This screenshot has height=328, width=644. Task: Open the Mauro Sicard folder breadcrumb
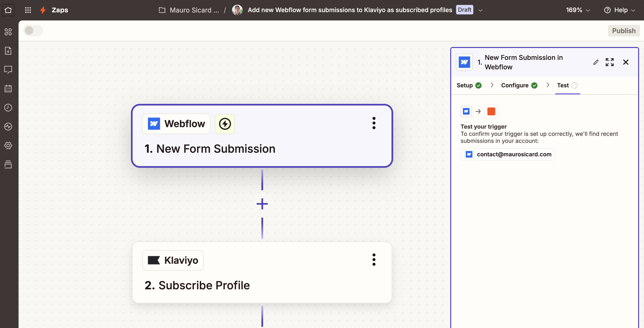189,10
